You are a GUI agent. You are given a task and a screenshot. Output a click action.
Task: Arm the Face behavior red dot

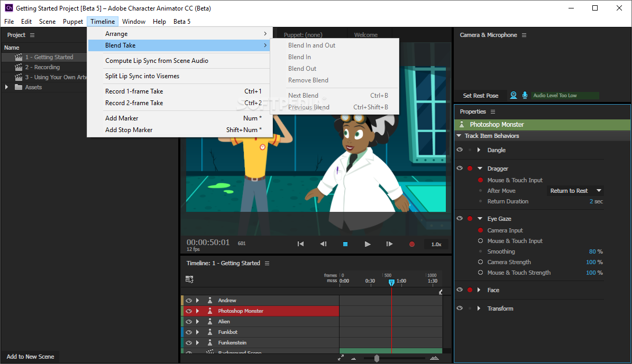pos(470,290)
